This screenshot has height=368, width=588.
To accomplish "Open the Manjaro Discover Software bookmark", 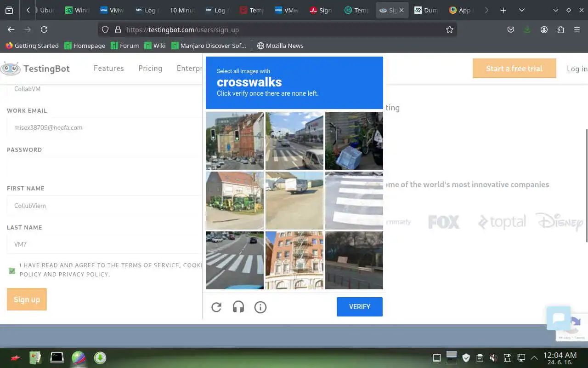I will [209, 46].
